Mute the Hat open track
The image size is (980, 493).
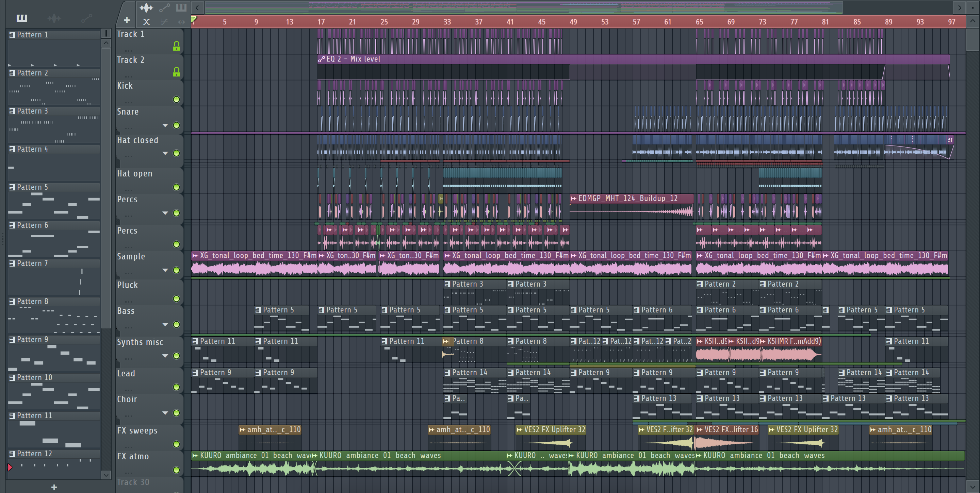coord(176,187)
